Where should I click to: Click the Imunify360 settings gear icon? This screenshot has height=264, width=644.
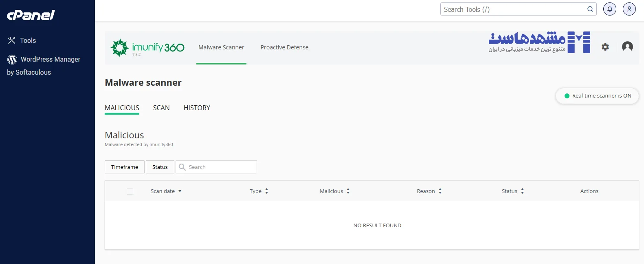(605, 47)
